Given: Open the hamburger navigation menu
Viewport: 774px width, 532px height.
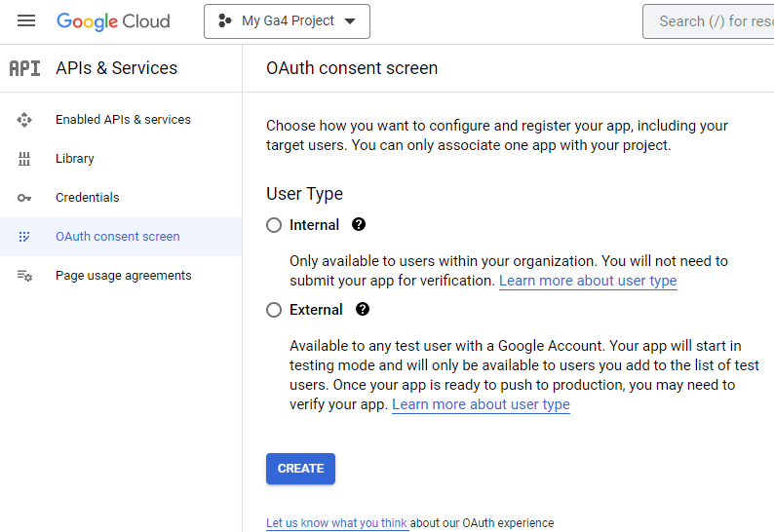Looking at the screenshot, I should [x=26, y=20].
